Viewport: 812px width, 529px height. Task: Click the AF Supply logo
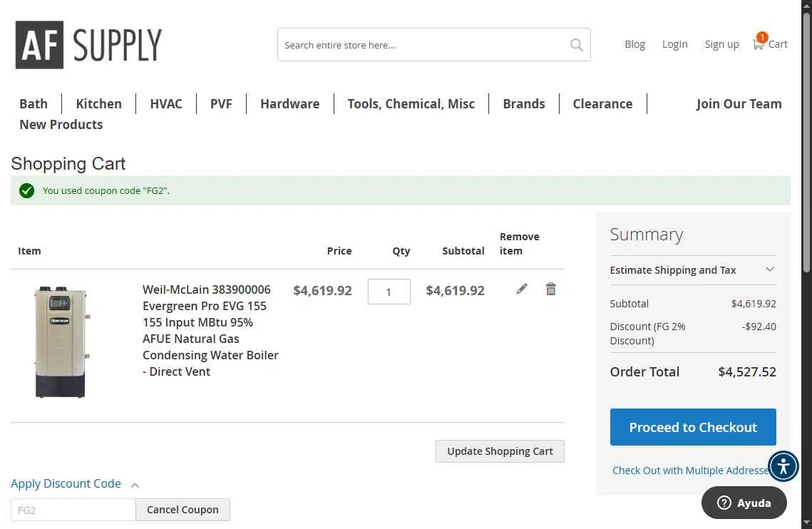[x=88, y=45]
